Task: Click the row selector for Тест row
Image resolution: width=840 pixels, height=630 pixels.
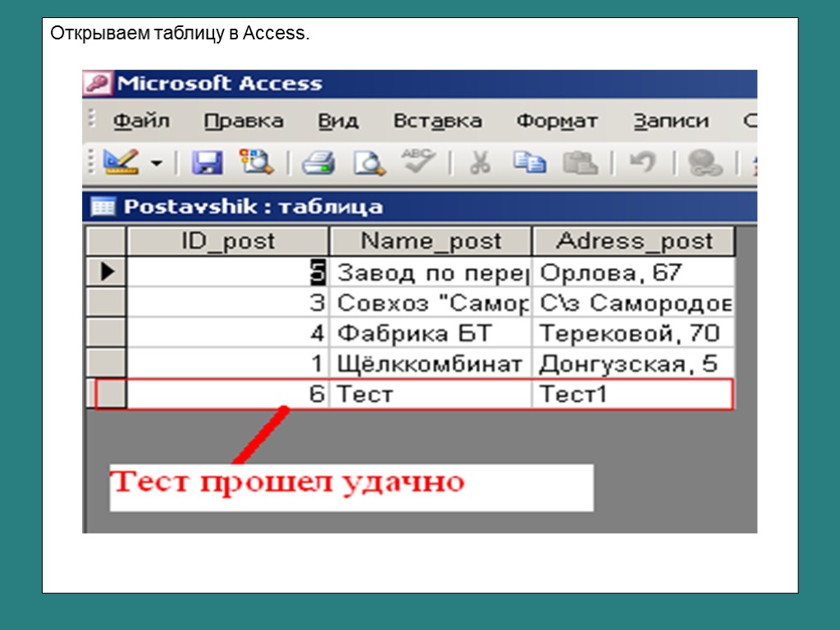Action: tap(106, 394)
